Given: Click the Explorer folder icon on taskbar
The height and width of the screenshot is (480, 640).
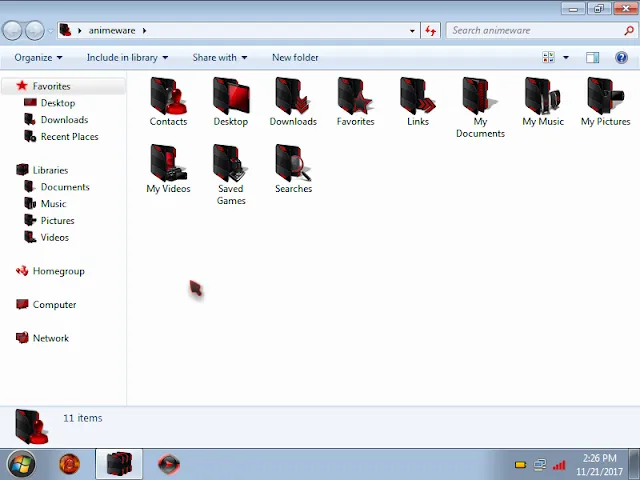Looking at the screenshot, I should (x=119, y=464).
